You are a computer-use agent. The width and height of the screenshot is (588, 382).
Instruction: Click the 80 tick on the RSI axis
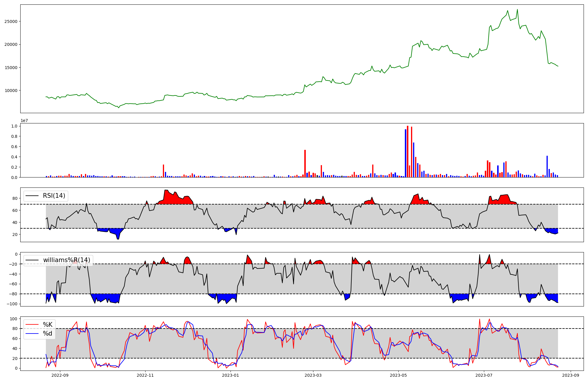coord(15,198)
